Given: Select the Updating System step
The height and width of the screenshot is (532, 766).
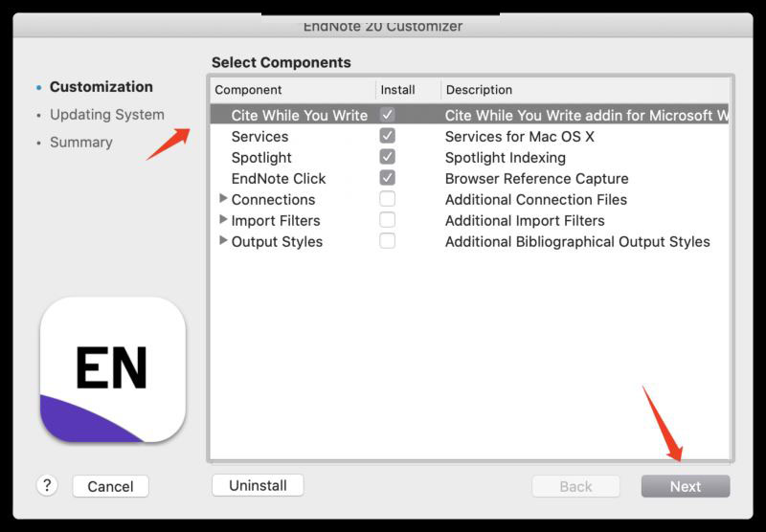Looking at the screenshot, I should [107, 115].
